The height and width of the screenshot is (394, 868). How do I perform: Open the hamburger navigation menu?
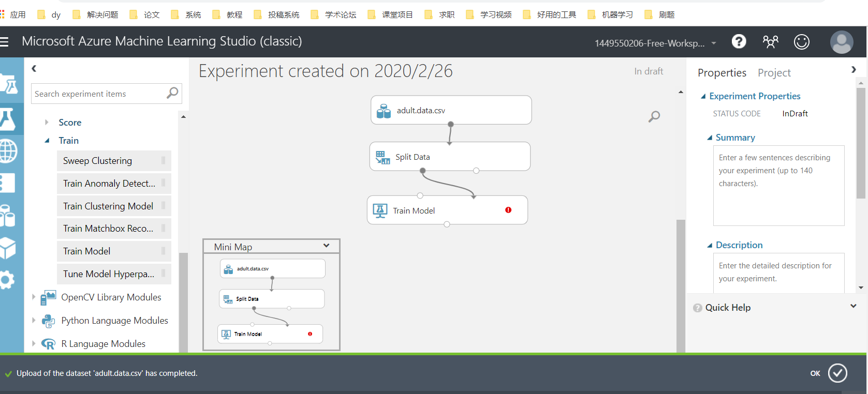(x=4, y=41)
